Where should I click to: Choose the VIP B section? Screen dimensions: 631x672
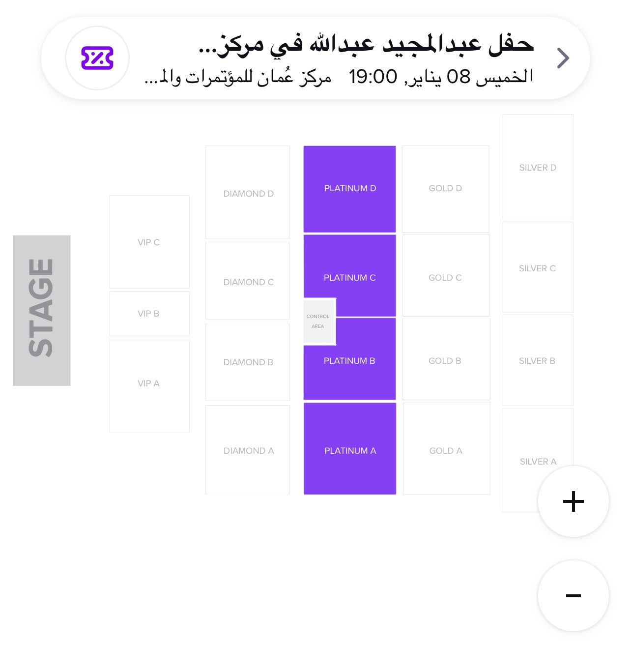point(149,314)
